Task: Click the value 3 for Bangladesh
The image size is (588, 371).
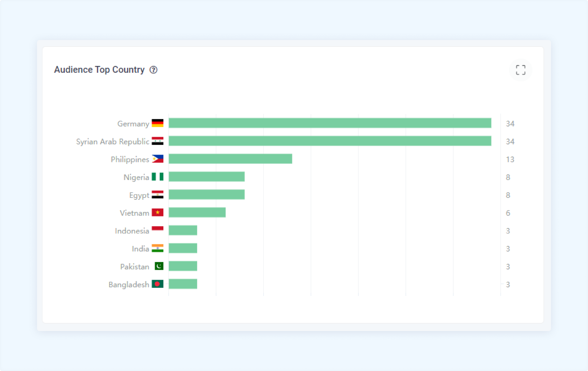Action: (508, 284)
